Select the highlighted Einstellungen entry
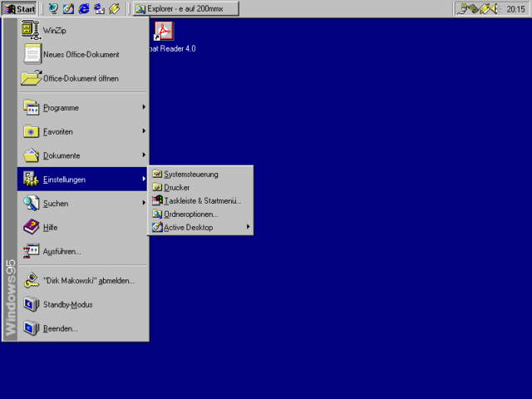The image size is (532, 399). click(83, 180)
